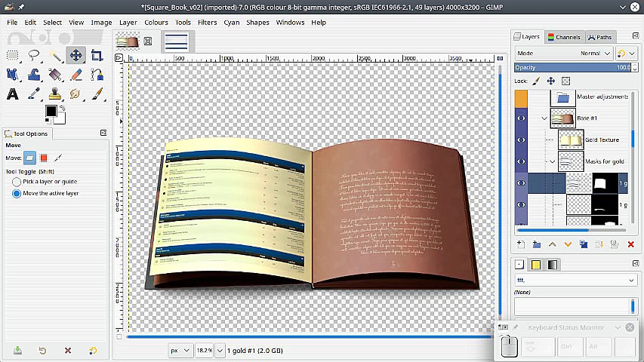Toggle visibility of Base #1 layer group

coord(521,118)
